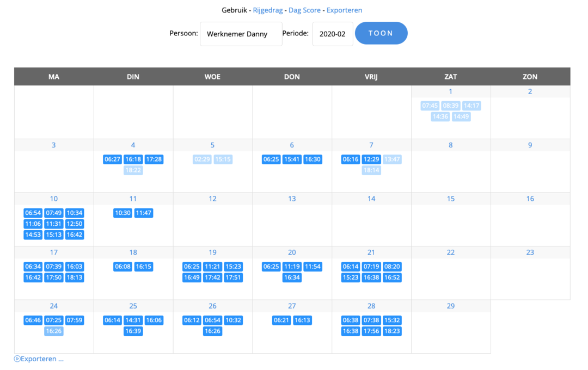Select the 10:30 time entry on February 11
This screenshot has height=370, width=588.
(x=122, y=213)
